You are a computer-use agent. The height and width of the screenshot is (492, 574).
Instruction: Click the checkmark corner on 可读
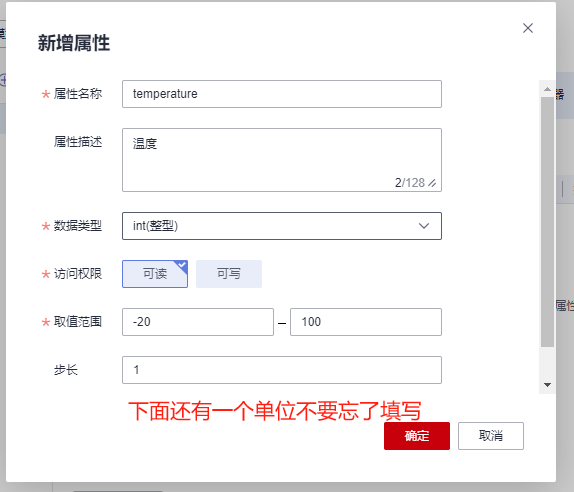point(182,265)
